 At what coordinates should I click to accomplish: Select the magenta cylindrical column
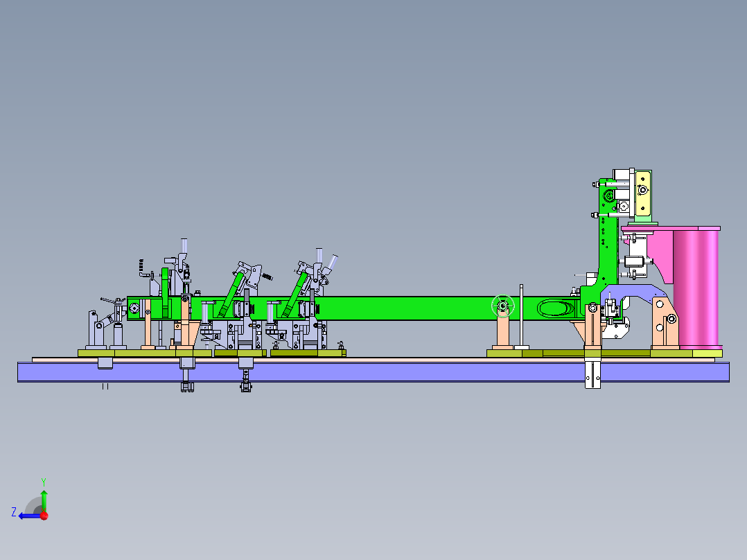[x=696, y=288]
